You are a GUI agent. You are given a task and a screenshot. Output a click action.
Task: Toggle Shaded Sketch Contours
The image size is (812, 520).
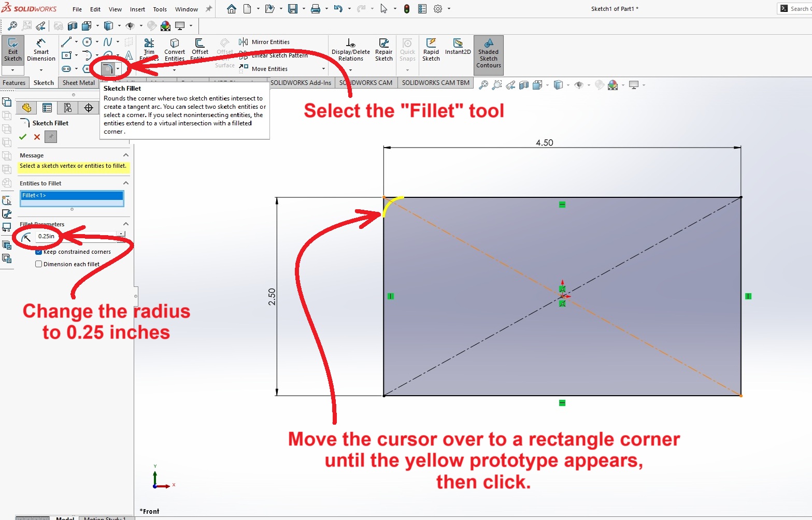488,54
